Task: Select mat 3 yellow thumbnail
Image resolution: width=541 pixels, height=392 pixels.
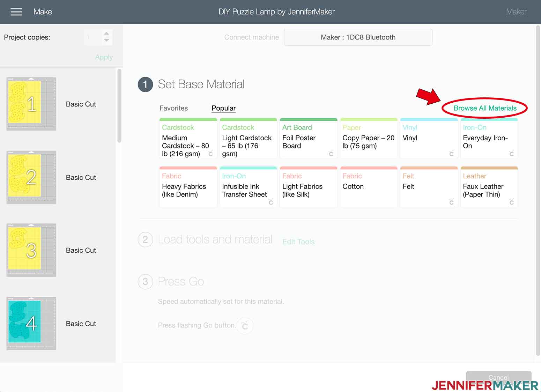Action: (x=31, y=250)
